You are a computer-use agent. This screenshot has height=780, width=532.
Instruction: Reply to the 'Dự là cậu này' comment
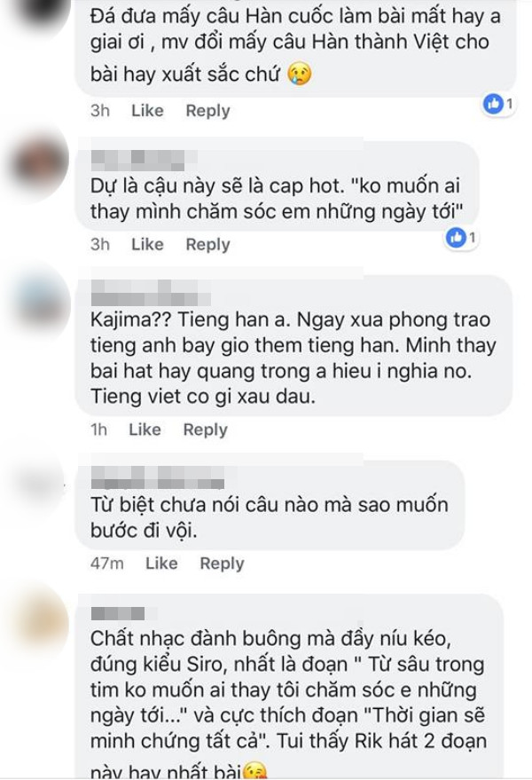tap(207, 244)
